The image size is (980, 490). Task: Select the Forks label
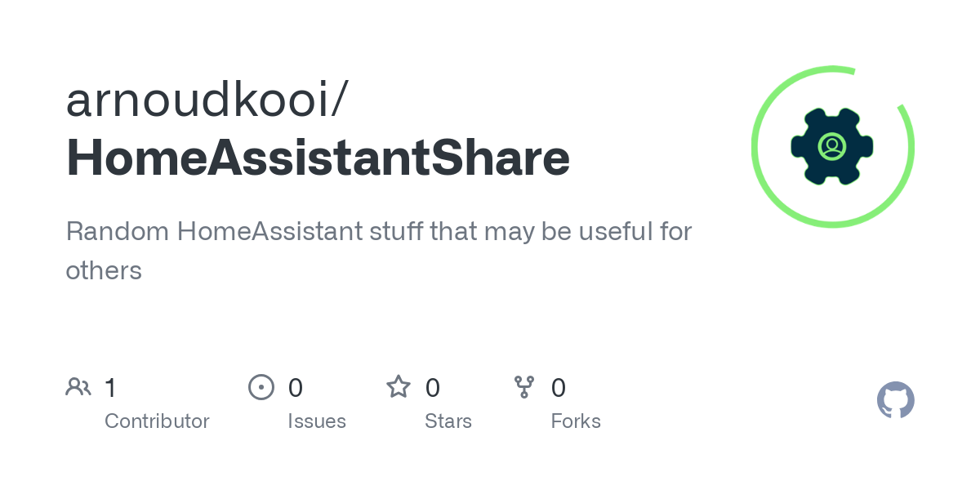(x=576, y=421)
